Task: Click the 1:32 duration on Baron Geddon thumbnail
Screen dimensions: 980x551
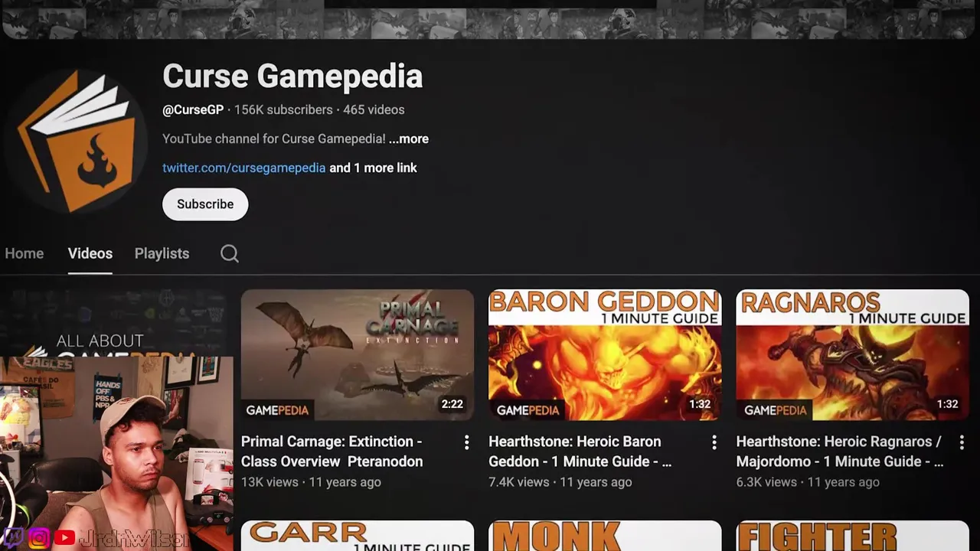Action: 700,404
